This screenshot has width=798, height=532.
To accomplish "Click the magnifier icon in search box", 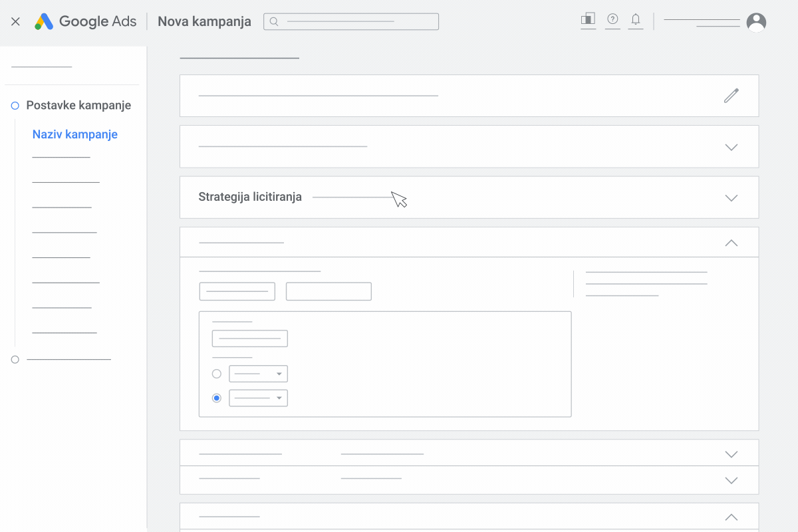I will [273, 21].
